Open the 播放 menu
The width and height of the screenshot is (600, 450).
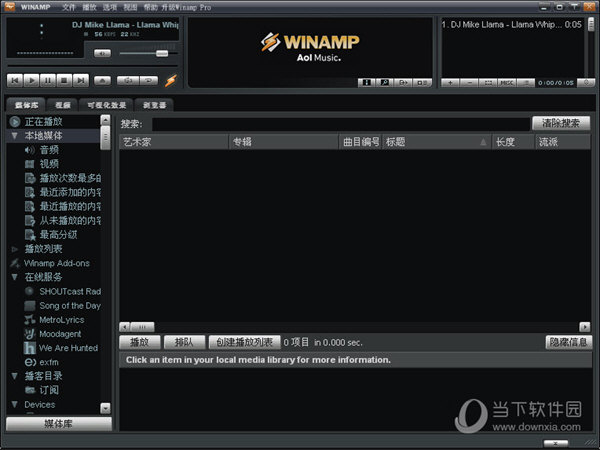89,7
